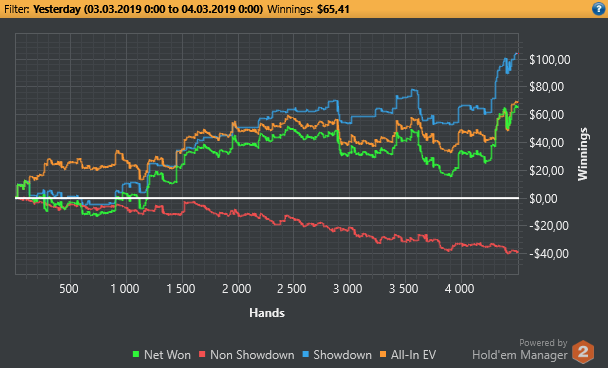Select the Net Won legend label

coord(167,355)
